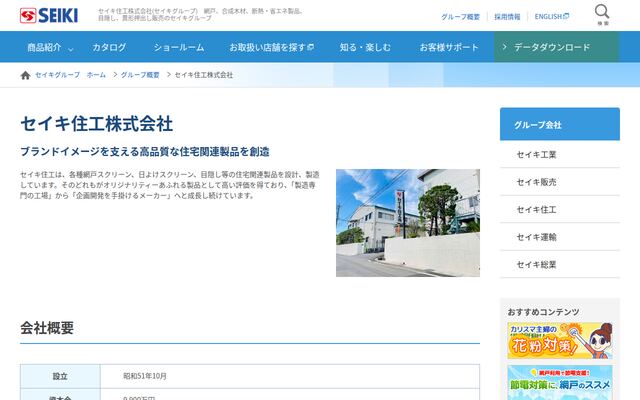Screen dimensions: 640x400
Task: Open セイキ工業 in sidebar
Action: [x=560, y=154]
